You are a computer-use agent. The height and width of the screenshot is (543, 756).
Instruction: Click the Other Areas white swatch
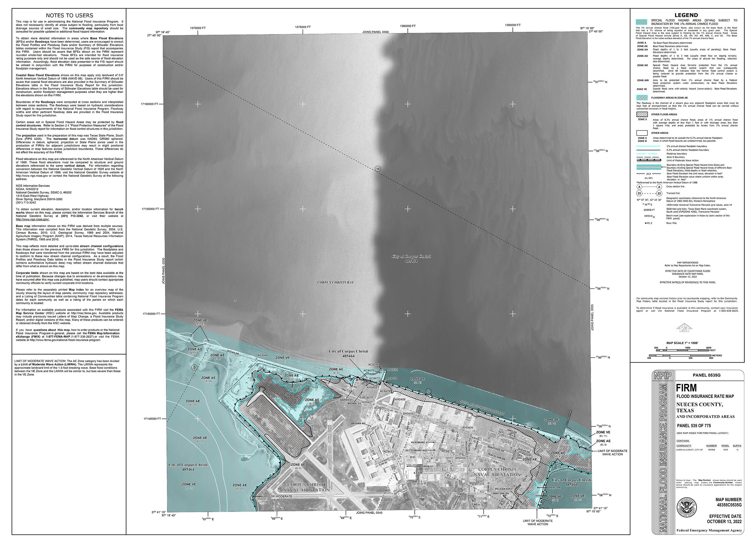click(642, 133)
